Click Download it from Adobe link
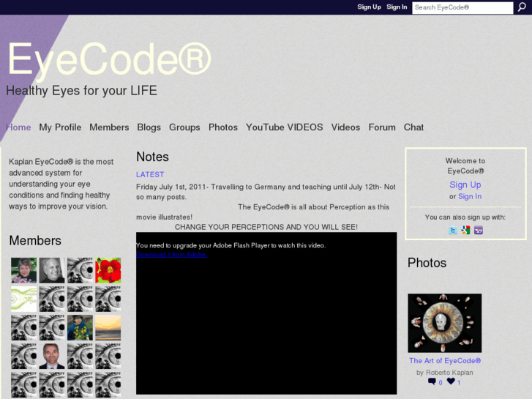 click(x=172, y=254)
